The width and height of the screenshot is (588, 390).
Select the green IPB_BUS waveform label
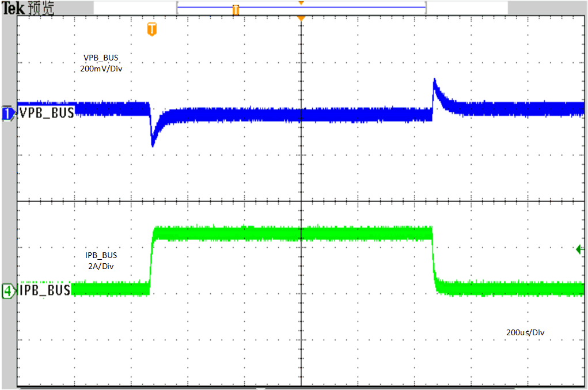45,290
